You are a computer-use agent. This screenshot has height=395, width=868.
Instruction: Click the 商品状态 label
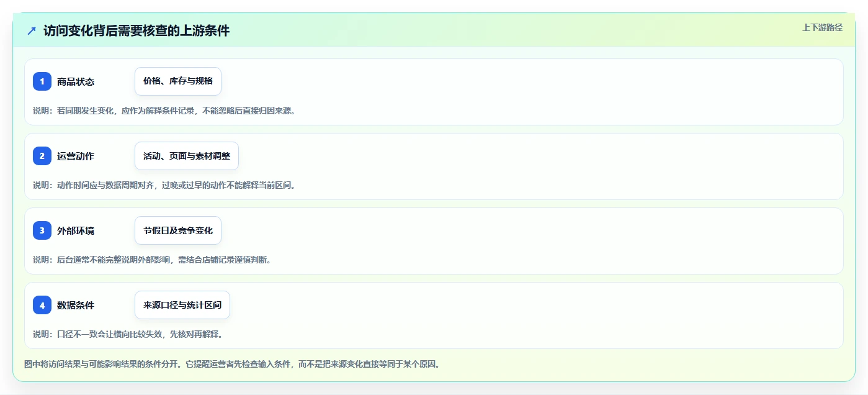76,82
